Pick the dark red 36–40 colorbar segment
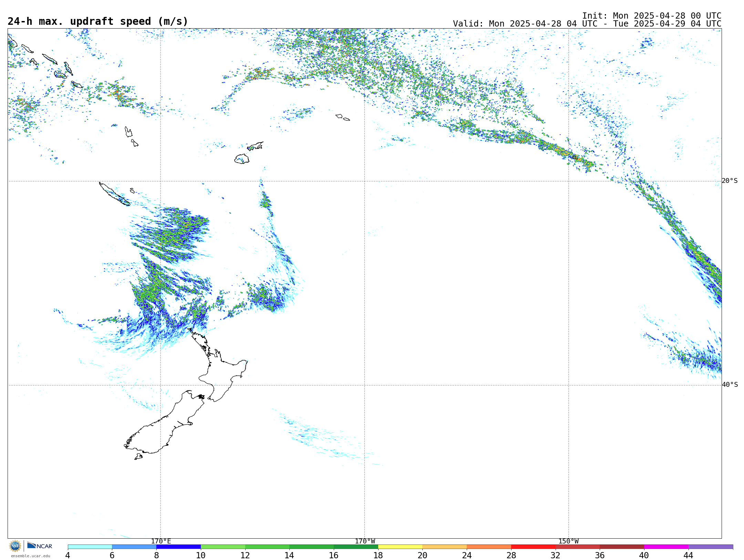 (x=622, y=547)
